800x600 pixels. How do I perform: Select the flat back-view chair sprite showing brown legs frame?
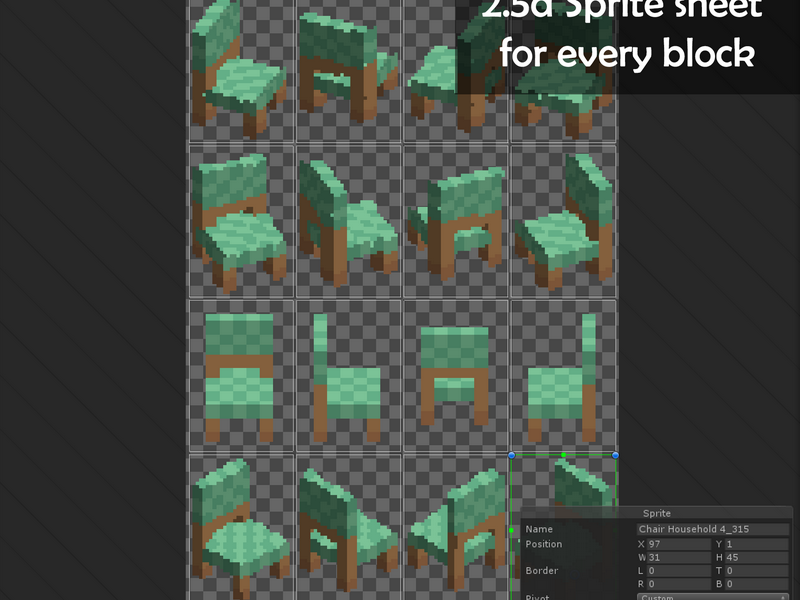click(456, 376)
